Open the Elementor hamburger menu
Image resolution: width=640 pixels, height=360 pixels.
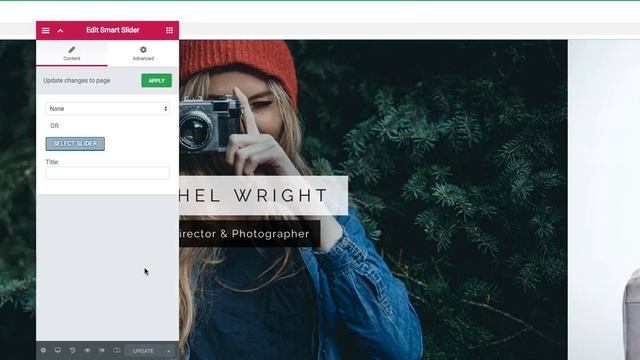[x=46, y=31]
